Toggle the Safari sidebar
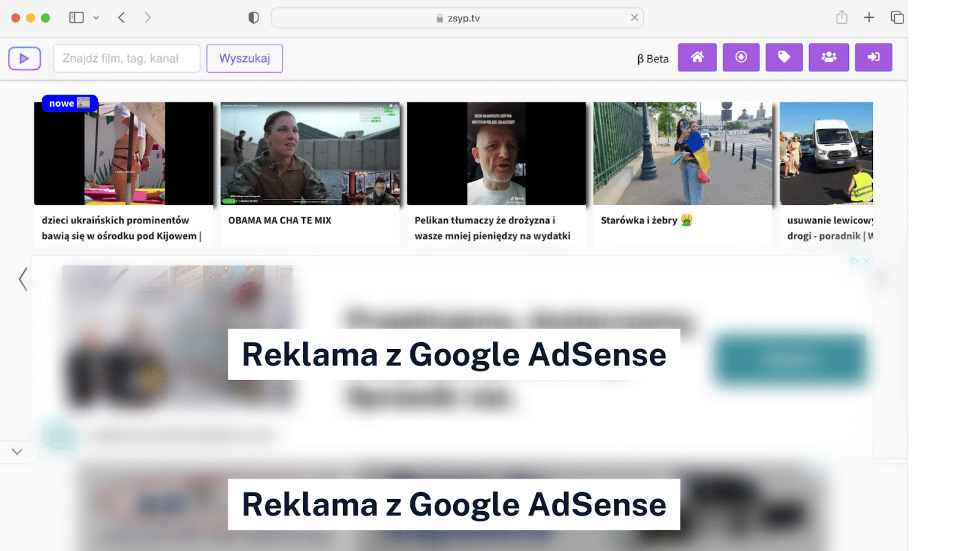Image resolution: width=980 pixels, height=551 pixels. point(77,18)
